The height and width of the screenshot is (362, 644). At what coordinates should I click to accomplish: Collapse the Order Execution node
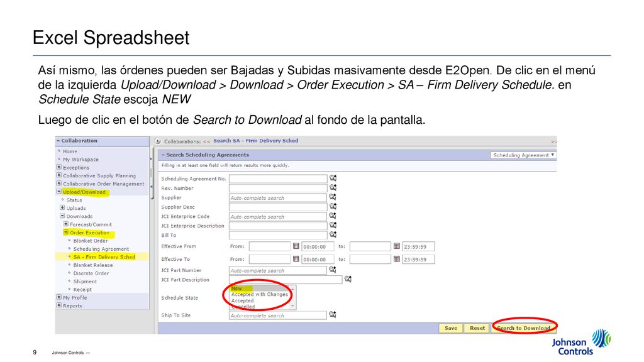[x=65, y=233]
